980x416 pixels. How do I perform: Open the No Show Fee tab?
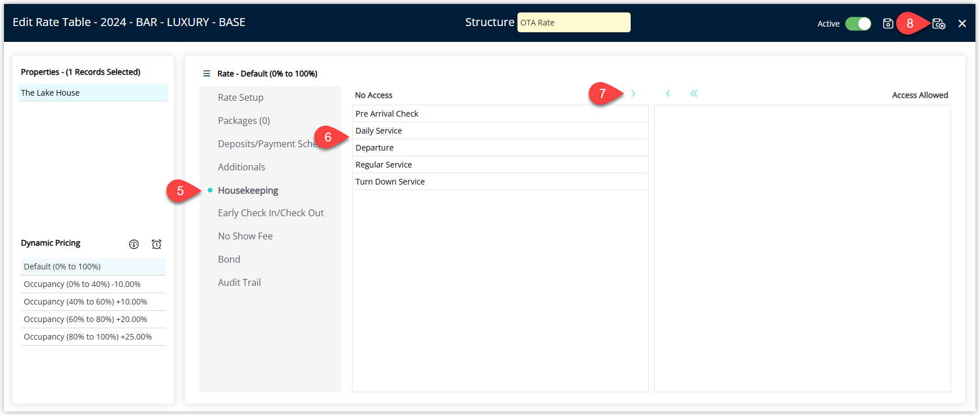pos(245,236)
